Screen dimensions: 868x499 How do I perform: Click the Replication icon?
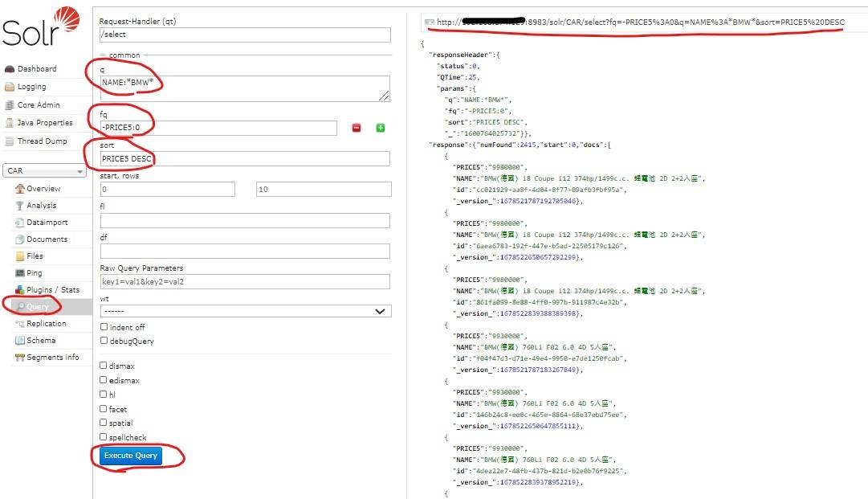coord(20,324)
